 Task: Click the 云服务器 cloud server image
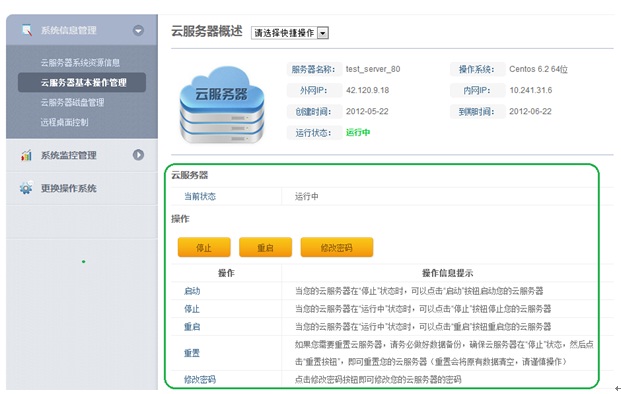click(221, 105)
